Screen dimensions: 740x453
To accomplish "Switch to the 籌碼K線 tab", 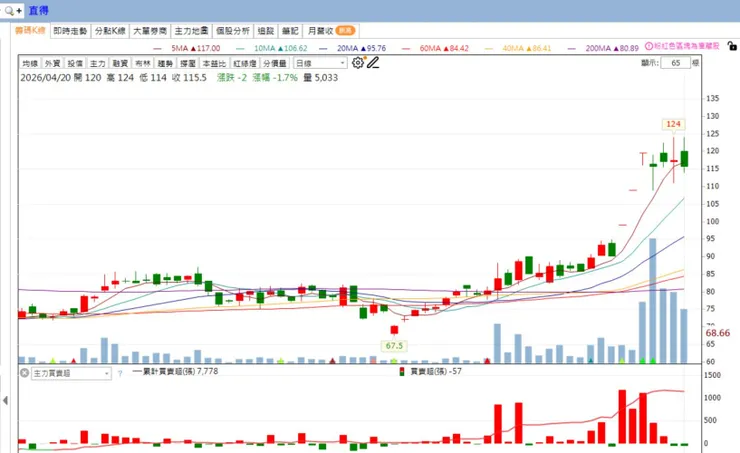I will (30, 31).
